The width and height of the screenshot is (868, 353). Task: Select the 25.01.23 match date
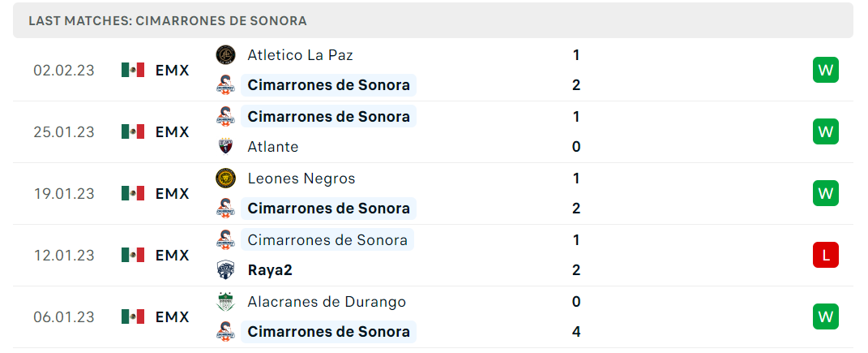(x=64, y=132)
